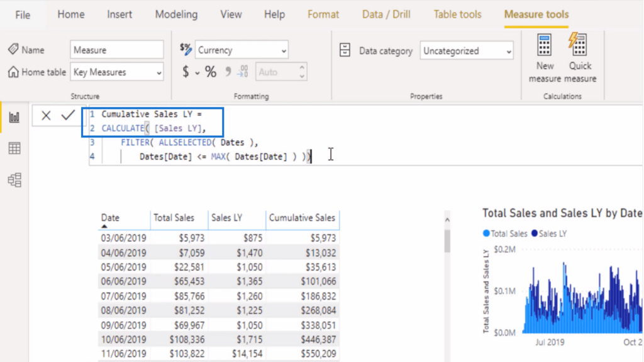
Task: Select the $7,059 Total Sales cell
Action: pos(191,253)
